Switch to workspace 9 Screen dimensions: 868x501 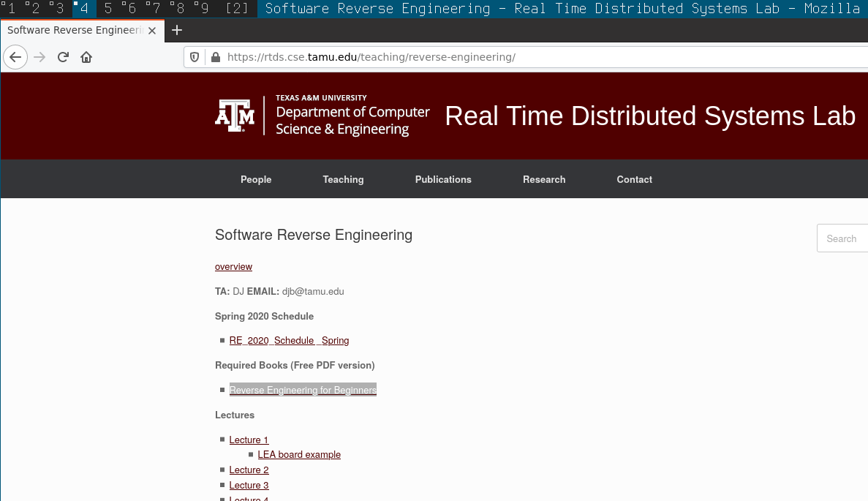(x=204, y=8)
